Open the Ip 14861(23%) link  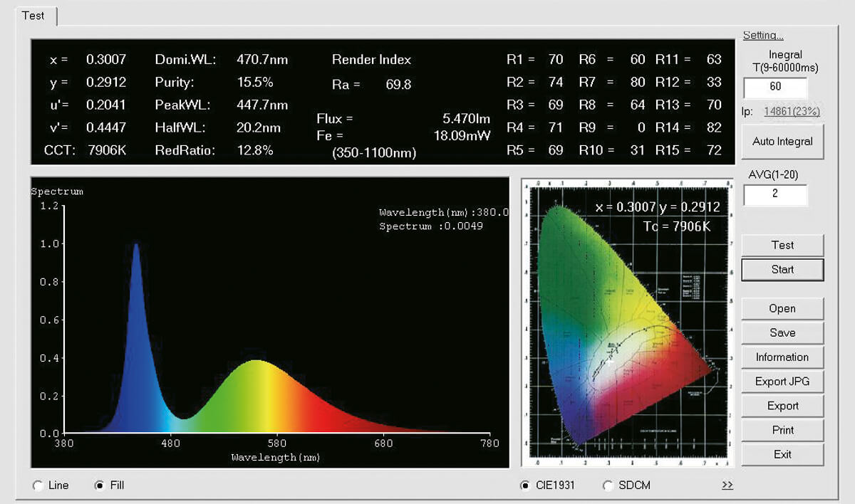(792, 112)
